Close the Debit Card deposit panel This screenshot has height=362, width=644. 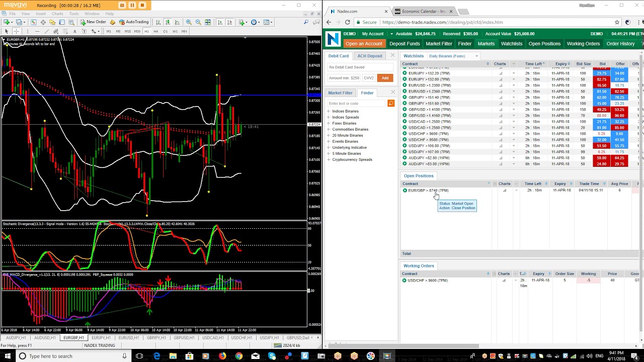392,56
